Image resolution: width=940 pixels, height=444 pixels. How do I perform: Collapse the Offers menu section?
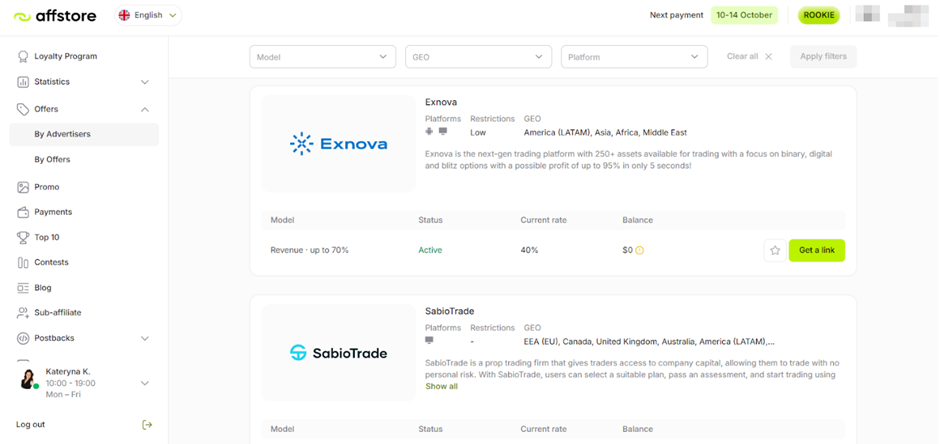click(145, 109)
